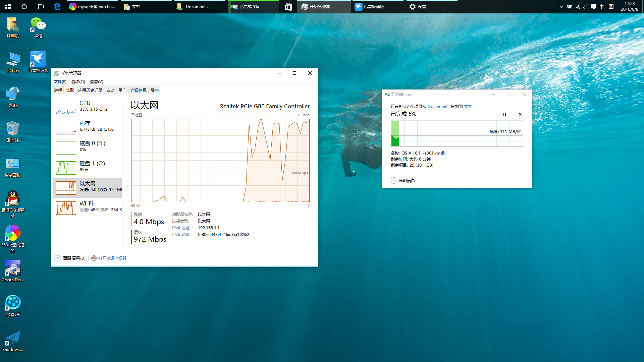This screenshot has height=362, width=644.
Task: Switch to the Documents folder taskbar item
Action: click(200, 6)
